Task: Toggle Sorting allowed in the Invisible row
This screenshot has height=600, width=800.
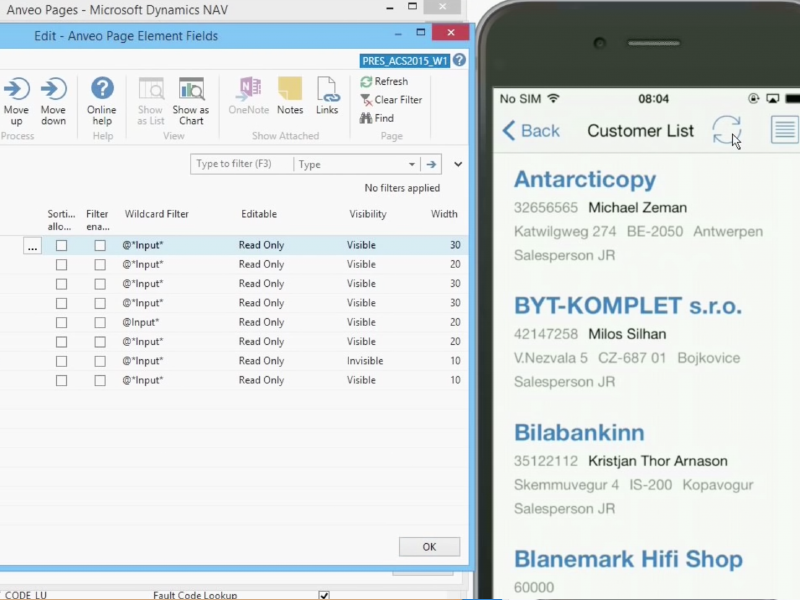Action: [61, 361]
